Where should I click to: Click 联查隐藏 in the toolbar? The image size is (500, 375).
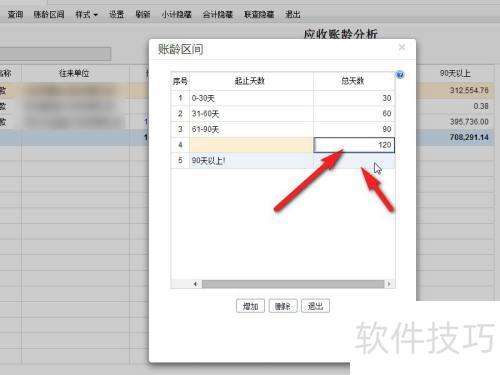pyautogui.click(x=259, y=14)
